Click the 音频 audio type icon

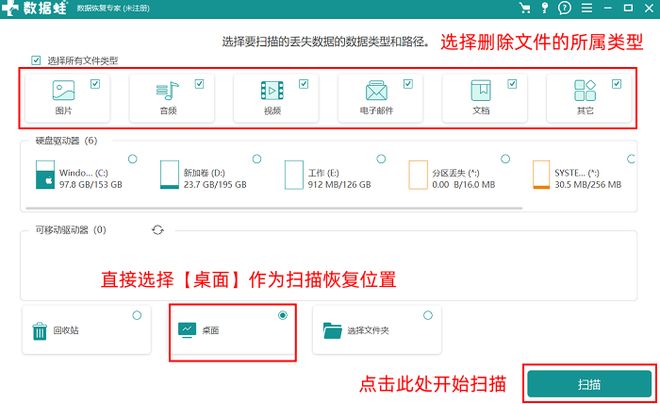tap(167, 90)
